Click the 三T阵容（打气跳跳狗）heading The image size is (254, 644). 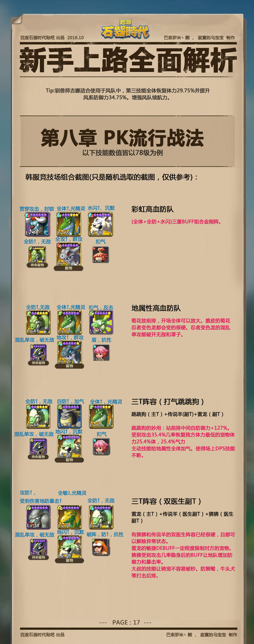pyautogui.click(x=168, y=402)
